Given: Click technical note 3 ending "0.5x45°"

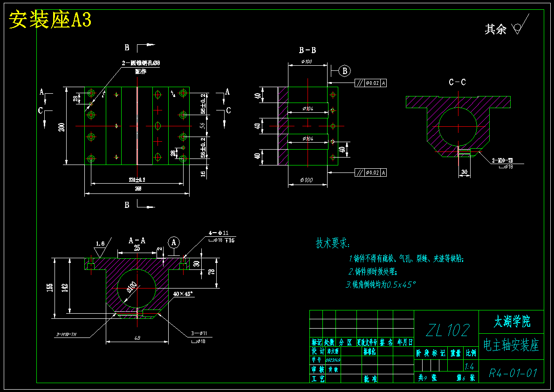Looking at the screenshot, I should click(381, 284).
